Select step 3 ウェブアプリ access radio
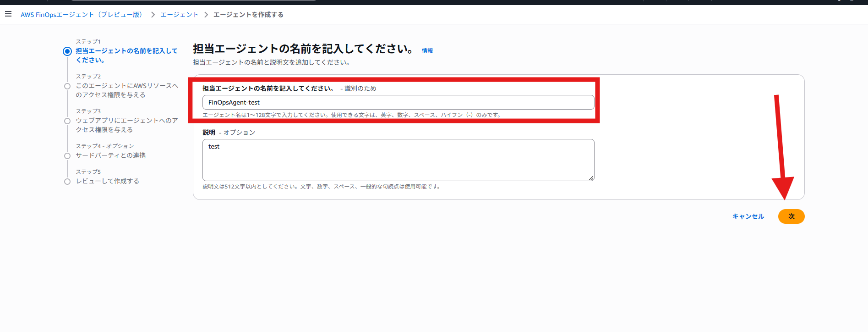The image size is (868, 332). 67,121
